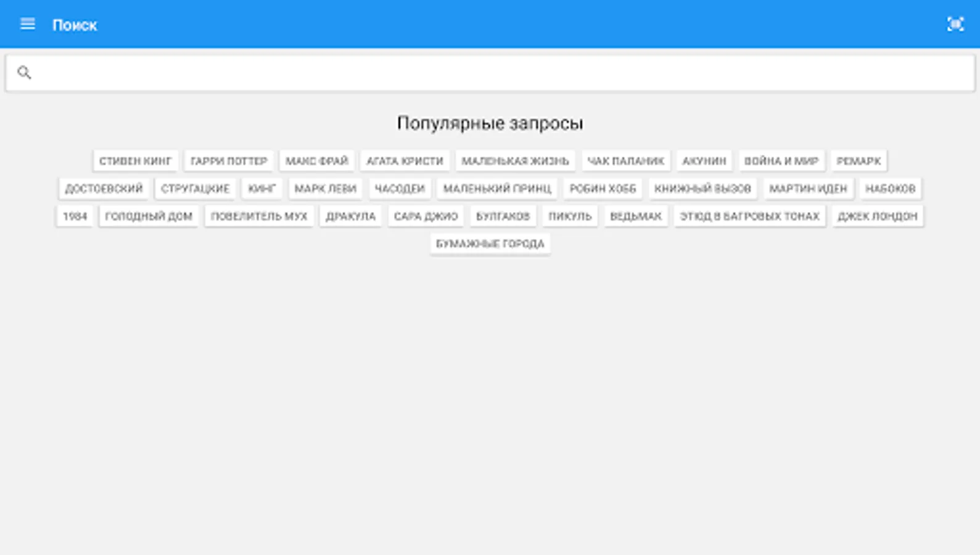Choose the АГАТА КРИСТИ popular query

pos(405,161)
